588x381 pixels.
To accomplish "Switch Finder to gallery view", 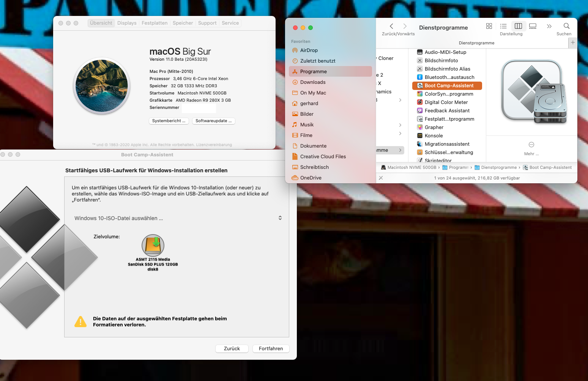I will pyautogui.click(x=533, y=26).
